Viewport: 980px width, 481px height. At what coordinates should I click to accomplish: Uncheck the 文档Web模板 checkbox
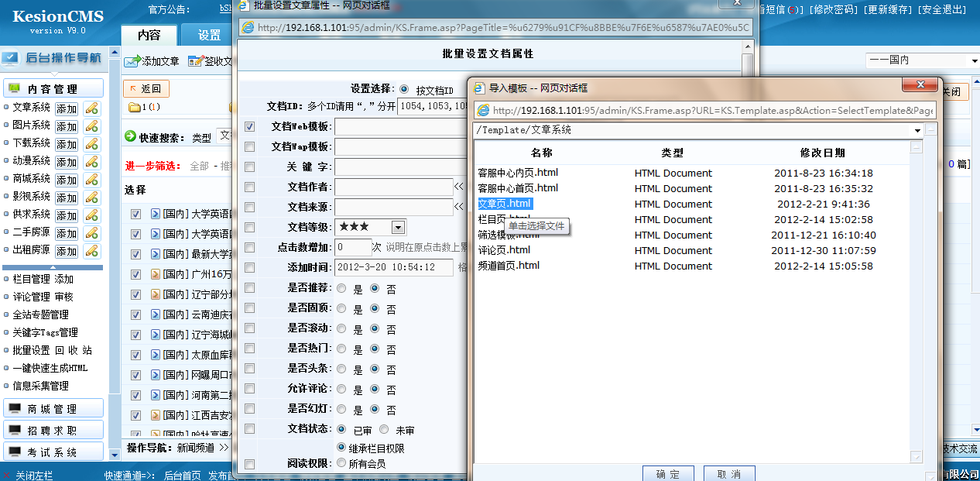click(249, 126)
